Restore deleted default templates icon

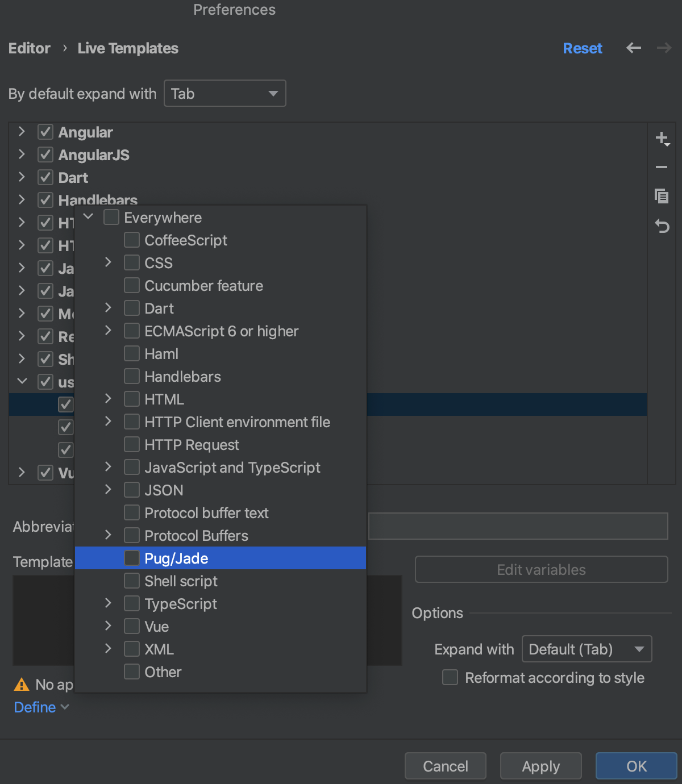[x=662, y=226]
